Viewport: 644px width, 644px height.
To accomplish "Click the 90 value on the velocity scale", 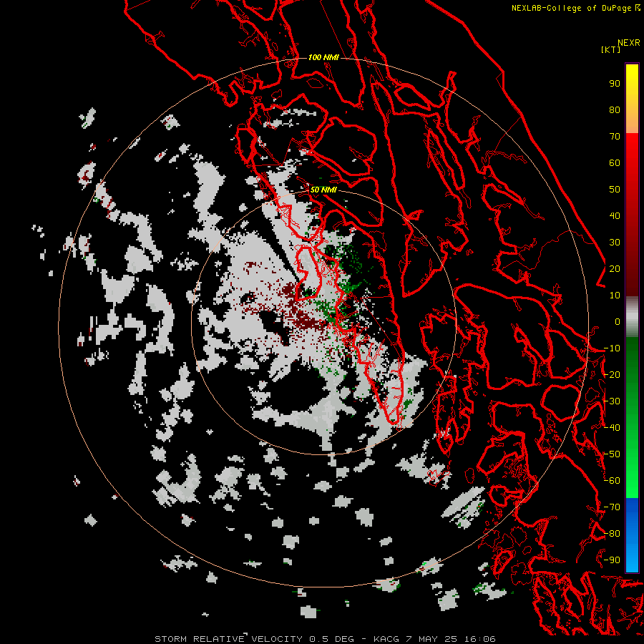I will click(x=615, y=84).
